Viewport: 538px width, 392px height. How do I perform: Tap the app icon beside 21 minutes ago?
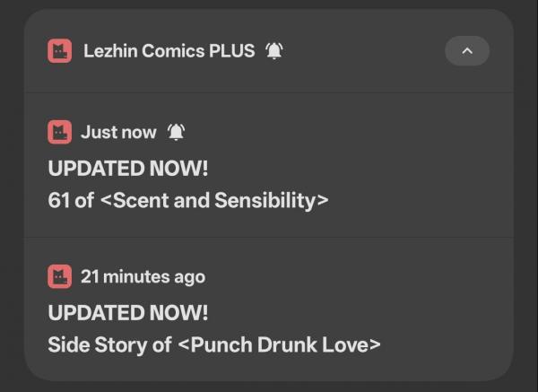click(60, 277)
